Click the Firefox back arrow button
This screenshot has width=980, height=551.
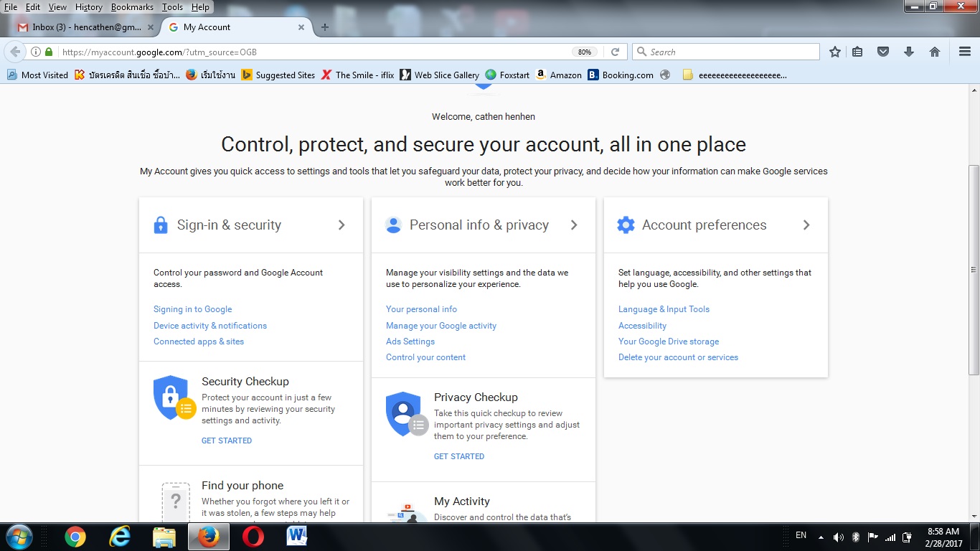coord(15,52)
